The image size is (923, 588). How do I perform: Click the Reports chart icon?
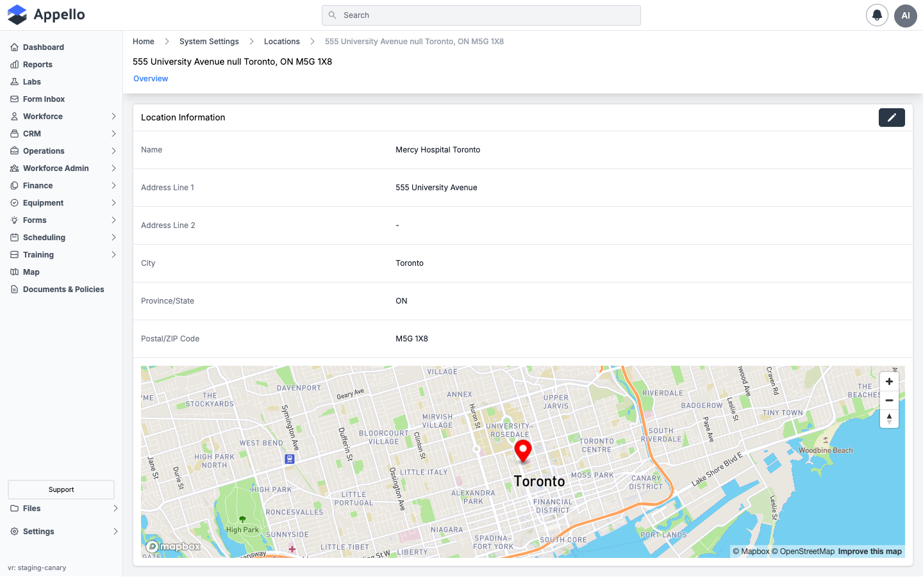click(14, 65)
